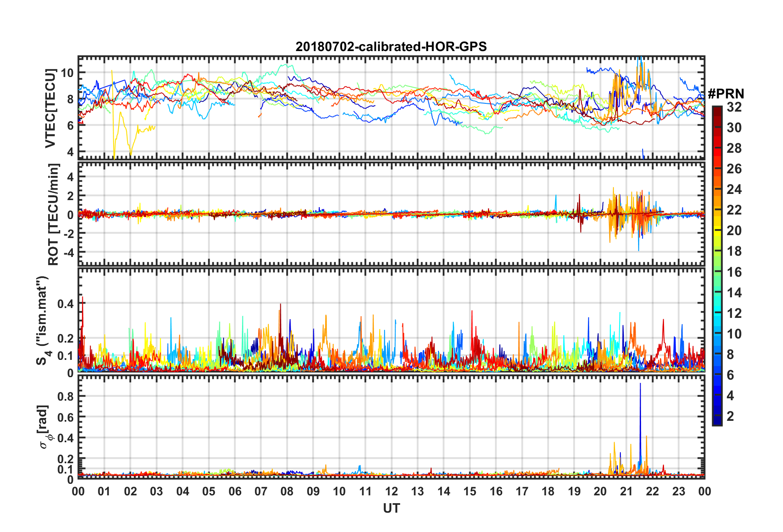Click colorbar tick label 10

(x=734, y=334)
